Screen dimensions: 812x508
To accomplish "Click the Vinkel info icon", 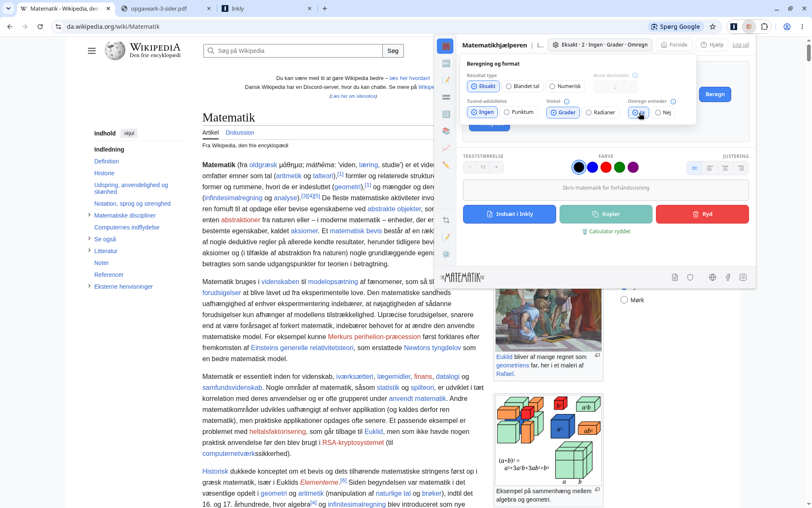I will 567,102.
